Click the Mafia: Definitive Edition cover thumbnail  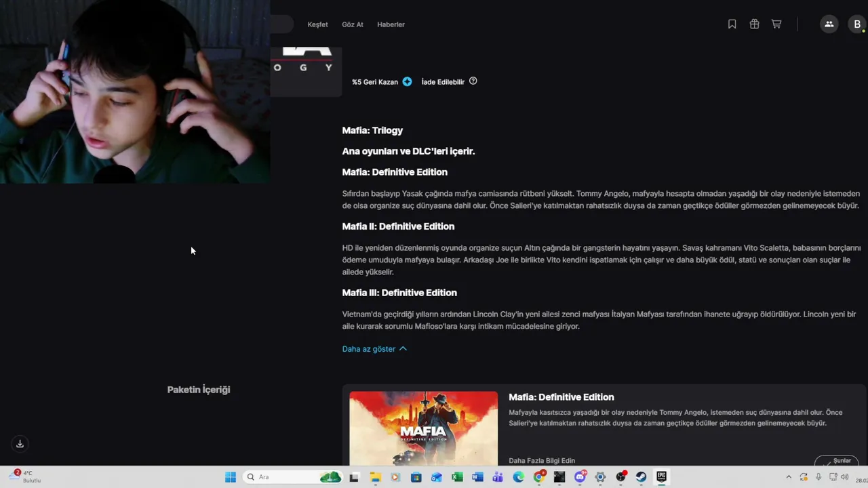423,428
